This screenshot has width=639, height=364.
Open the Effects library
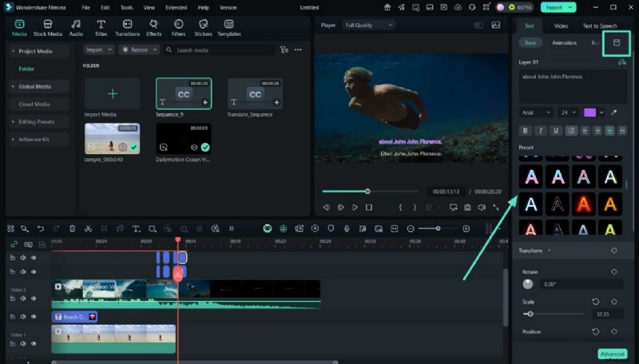[153, 27]
